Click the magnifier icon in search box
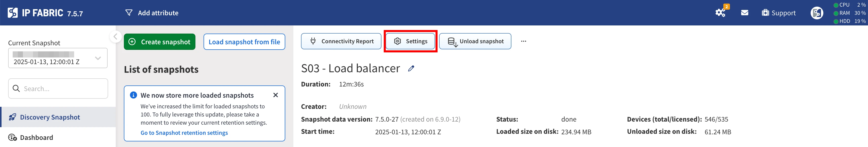Image resolution: width=868 pixels, height=147 pixels. coord(16,89)
